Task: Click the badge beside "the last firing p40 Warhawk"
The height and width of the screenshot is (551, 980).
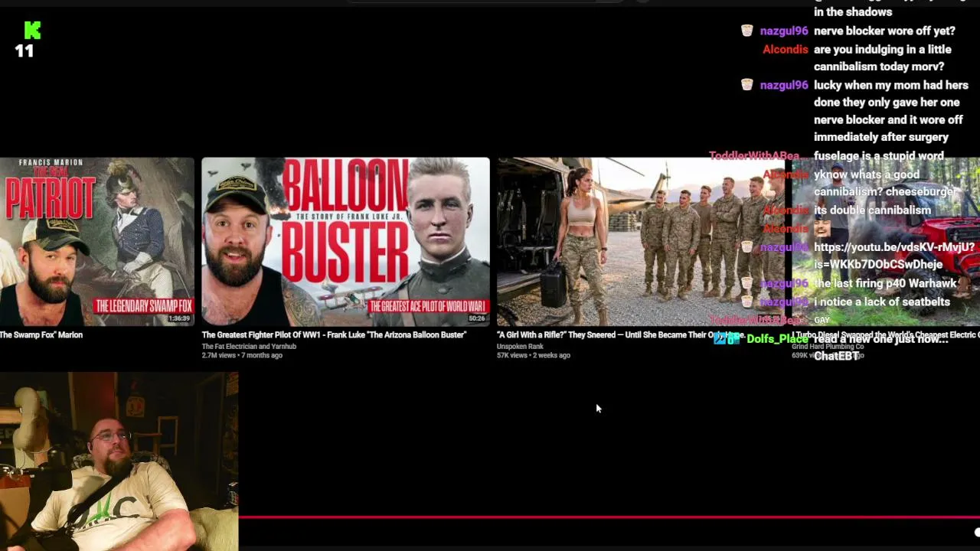Action: point(746,283)
